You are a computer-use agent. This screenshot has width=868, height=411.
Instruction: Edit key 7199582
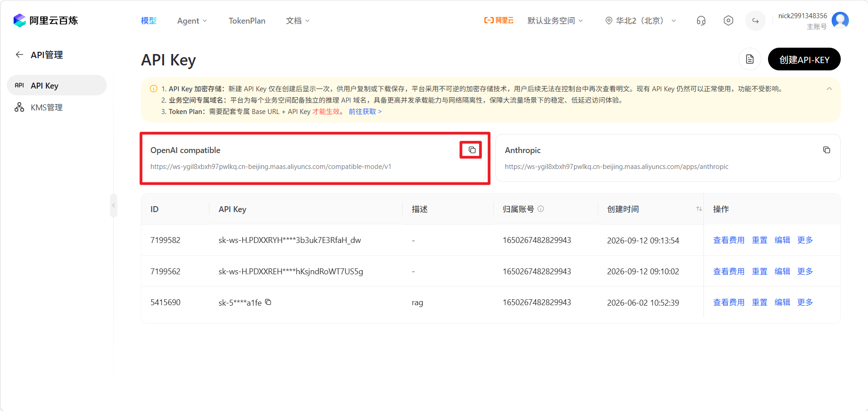pyautogui.click(x=782, y=240)
